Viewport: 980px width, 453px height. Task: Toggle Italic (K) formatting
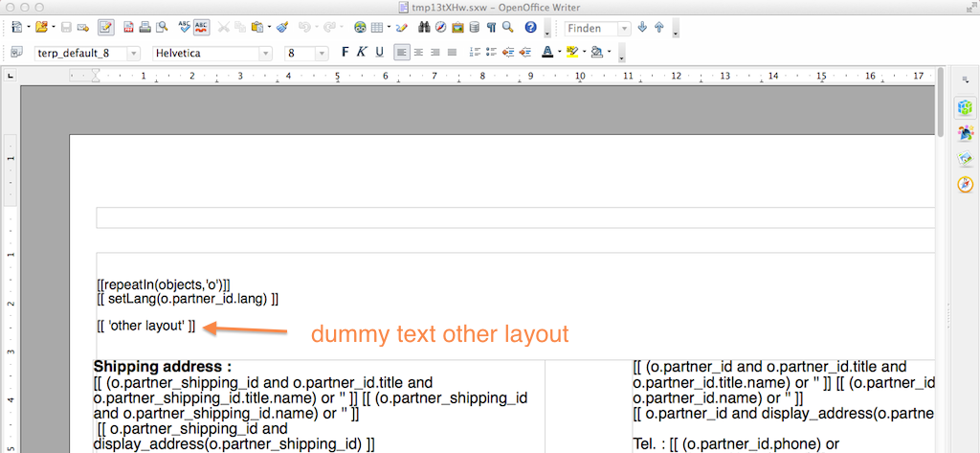[361, 53]
